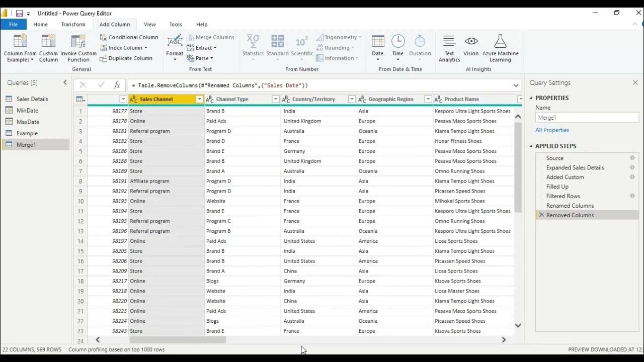The image size is (644, 362).
Task: Open the table menu icon in grid corner
Action: tap(80, 99)
